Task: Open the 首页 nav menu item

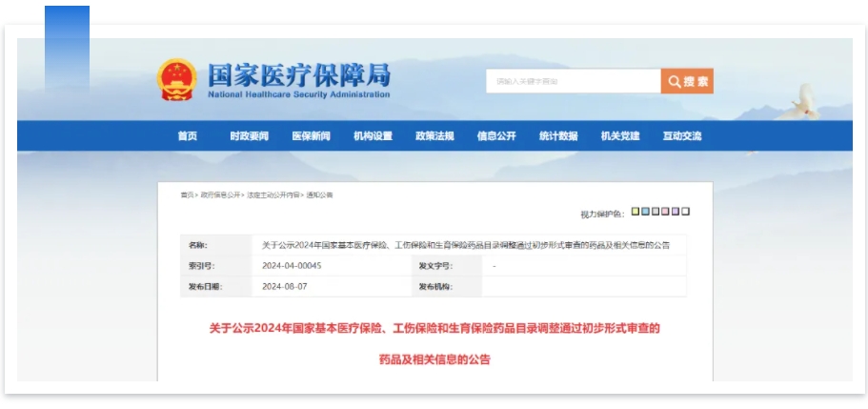Action: click(x=187, y=136)
